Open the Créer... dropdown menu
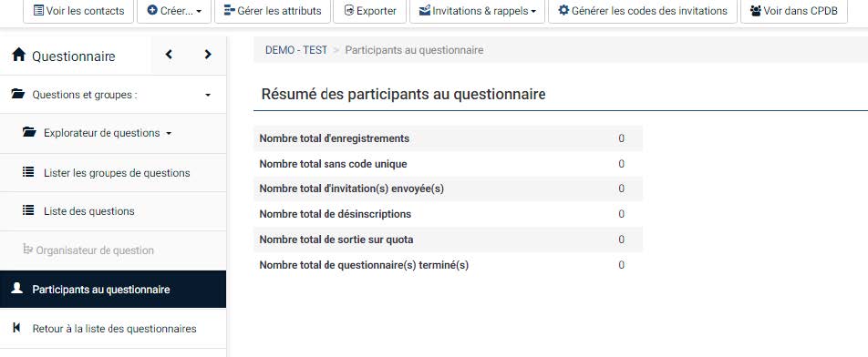 click(x=174, y=11)
